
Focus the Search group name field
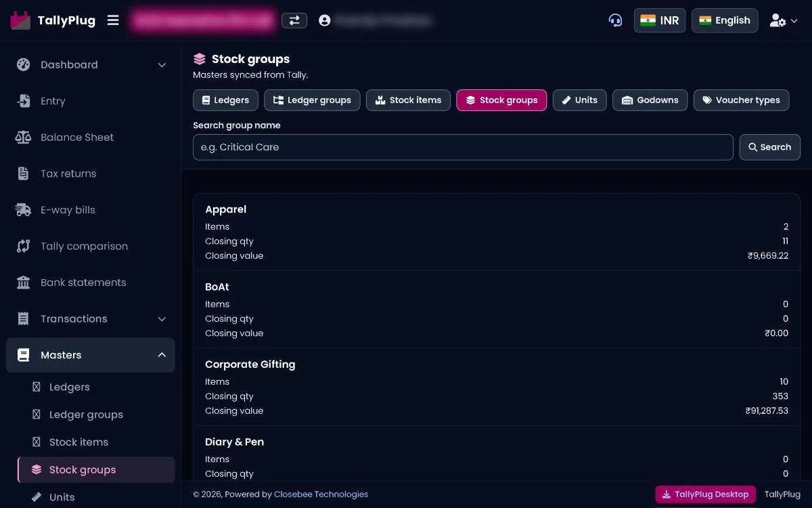coord(463,147)
